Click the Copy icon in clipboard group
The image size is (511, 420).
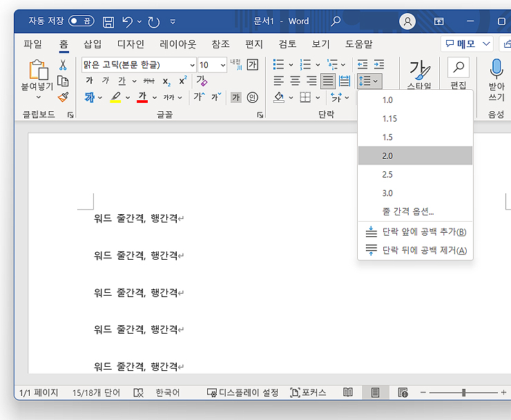[63, 81]
